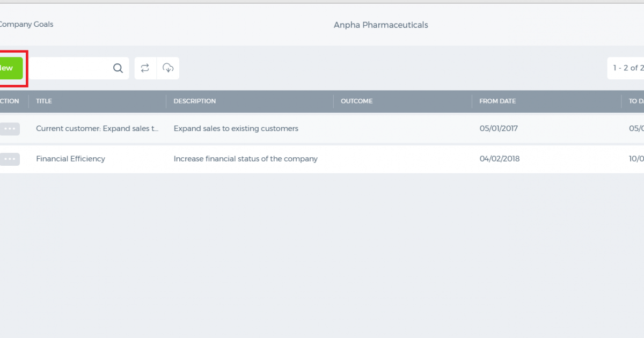This screenshot has width=644, height=338.
Task: Click the green New button
Action: click(x=11, y=68)
